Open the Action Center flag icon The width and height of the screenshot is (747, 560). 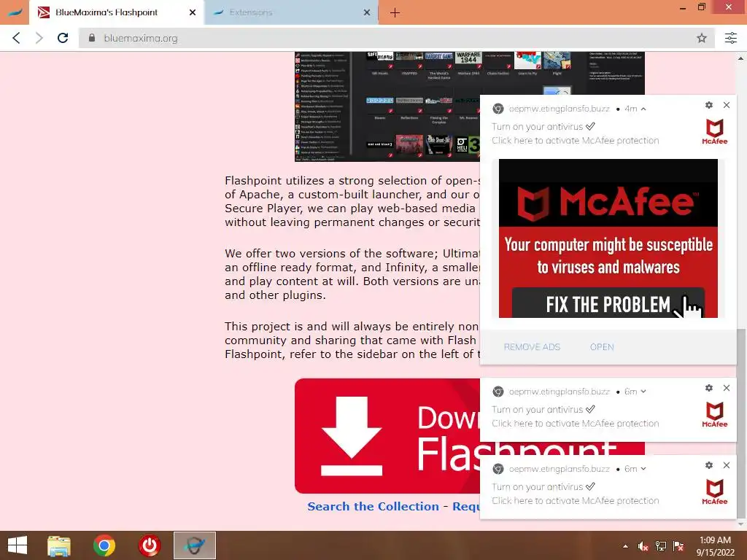678,546
